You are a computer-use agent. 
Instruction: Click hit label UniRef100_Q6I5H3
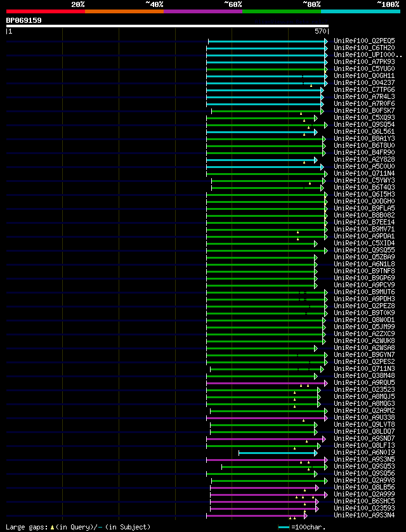[x=364, y=195]
